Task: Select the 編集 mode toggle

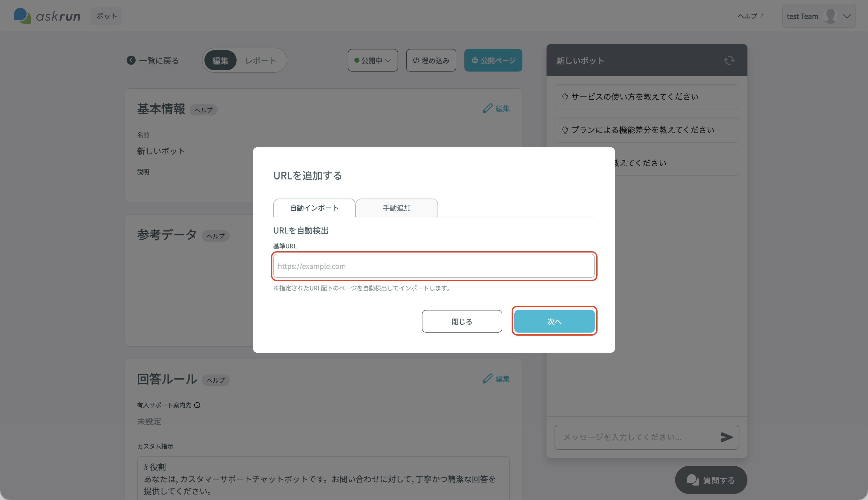Action: click(220, 60)
